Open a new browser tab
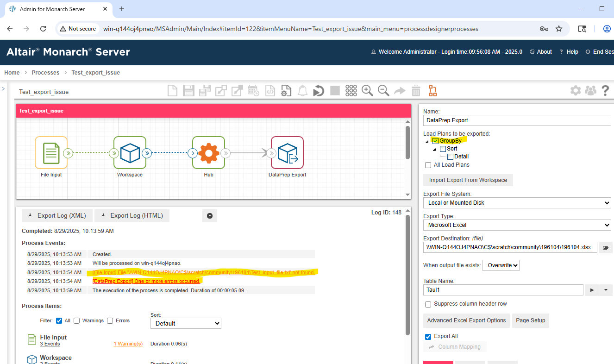The width and height of the screenshot is (614, 364). pos(122,9)
